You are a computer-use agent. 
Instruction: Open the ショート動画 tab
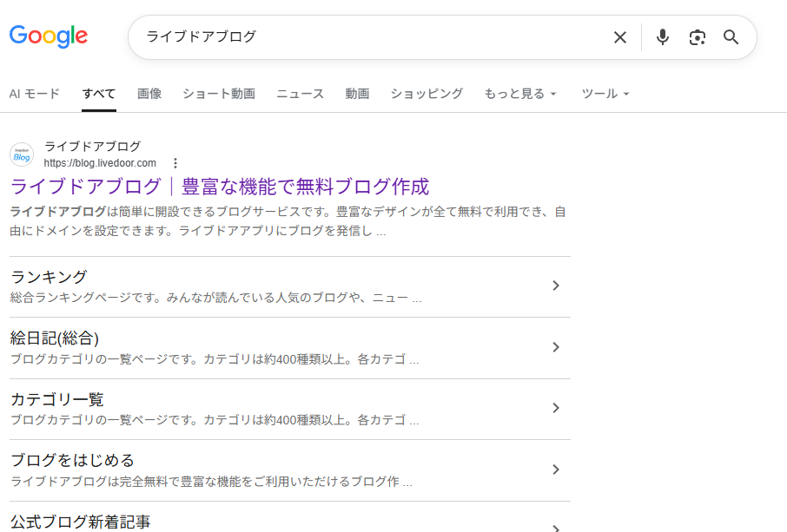point(219,94)
